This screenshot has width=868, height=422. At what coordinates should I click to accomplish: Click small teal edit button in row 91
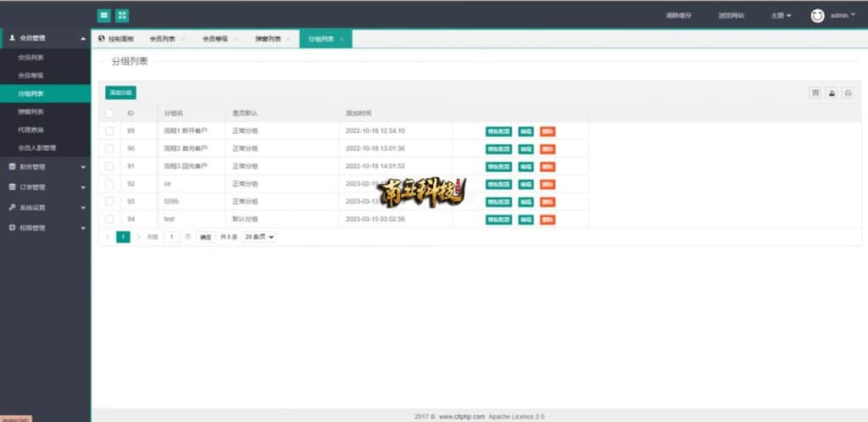tap(526, 167)
